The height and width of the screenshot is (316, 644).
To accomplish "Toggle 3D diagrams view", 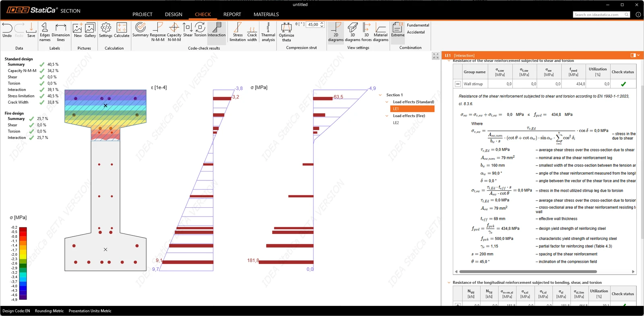I will point(353,32).
